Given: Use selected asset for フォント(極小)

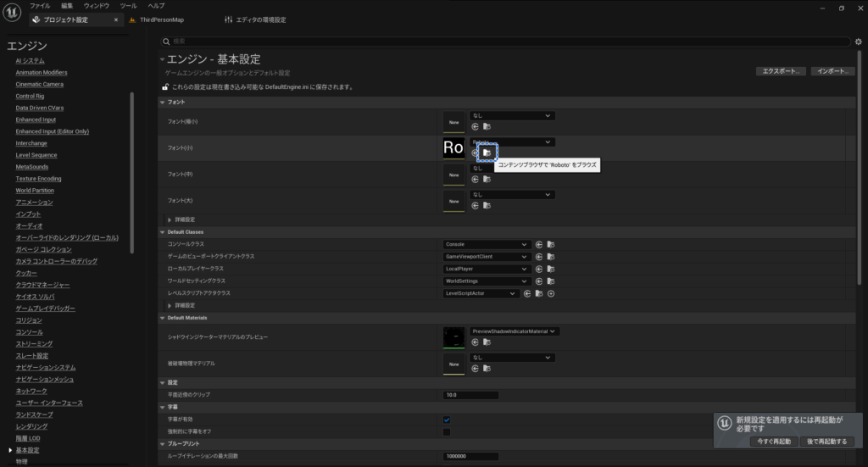Looking at the screenshot, I should pyautogui.click(x=475, y=127).
